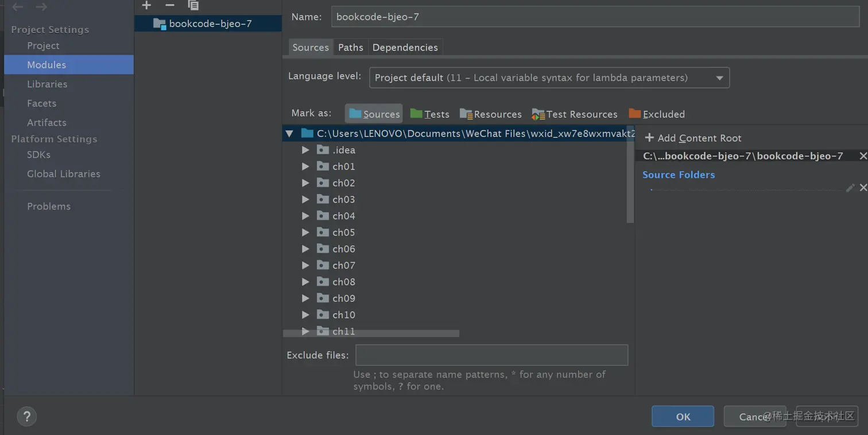This screenshot has width=868, height=435.
Task: Click the copy module icon
Action: pos(193,5)
